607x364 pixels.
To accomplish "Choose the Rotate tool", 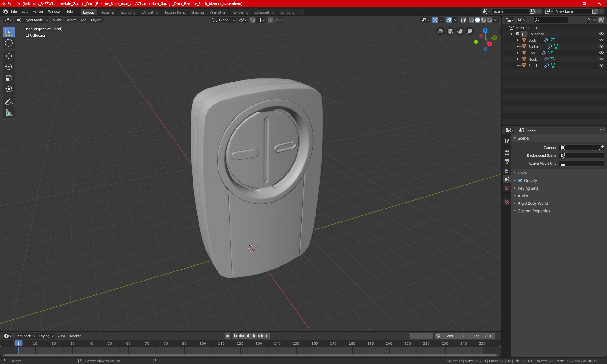I will click(9, 67).
